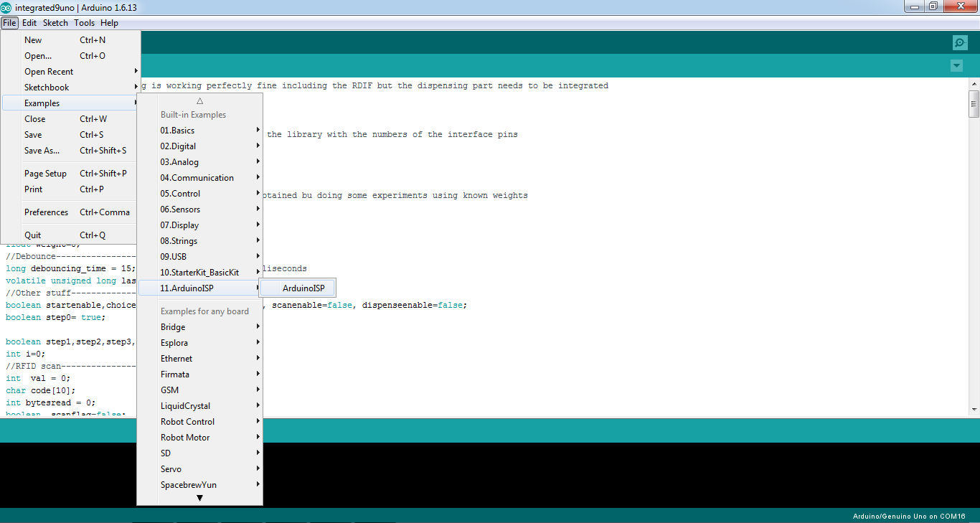Image resolution: width=980 pixels, height=523 pixels.
Task: Click 'Arduino/Genuino Uno on COM16' status text
Action: 909,516
